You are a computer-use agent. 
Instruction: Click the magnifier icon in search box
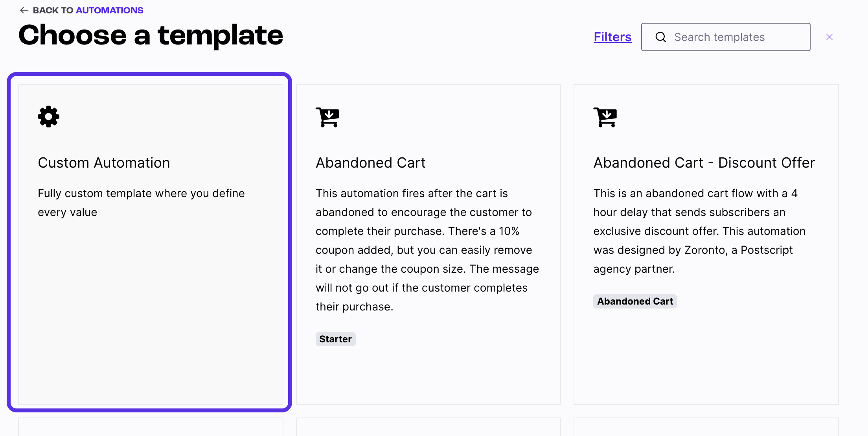point(661,37)
